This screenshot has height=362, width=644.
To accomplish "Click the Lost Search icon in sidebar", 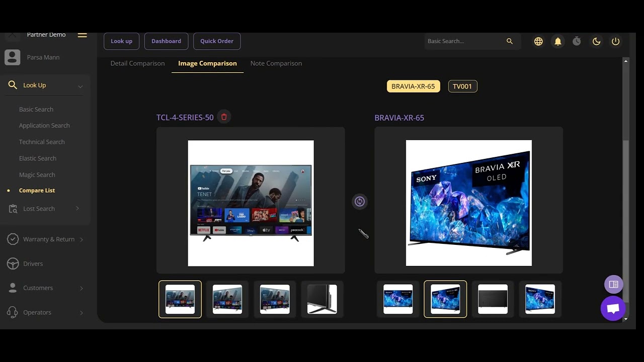I will click(13, 209).
